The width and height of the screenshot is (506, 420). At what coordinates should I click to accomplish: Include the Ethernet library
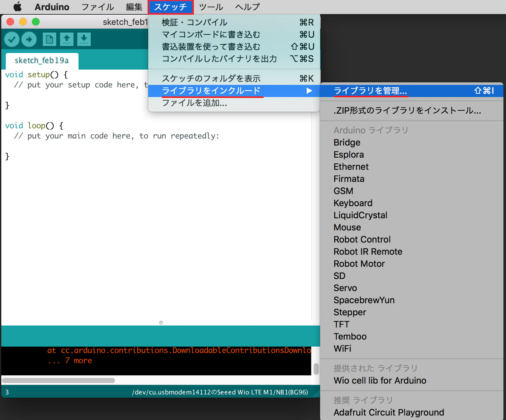click(x=412, y=167)
